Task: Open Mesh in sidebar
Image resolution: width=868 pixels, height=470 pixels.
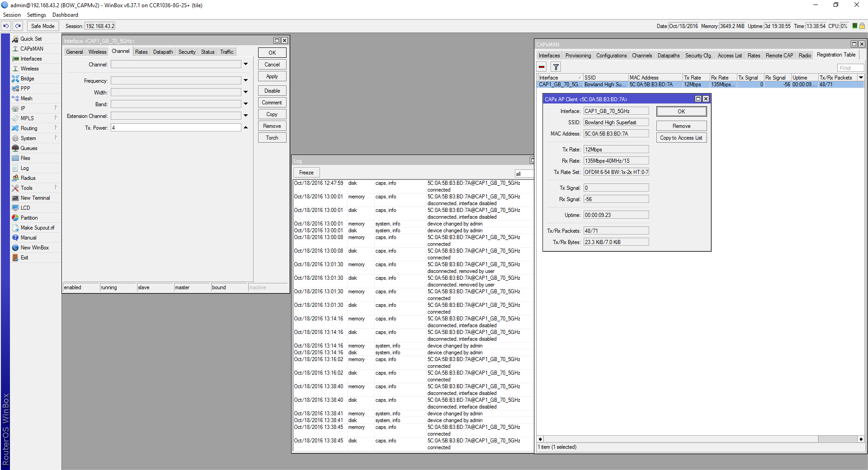Action: (26, 99)
